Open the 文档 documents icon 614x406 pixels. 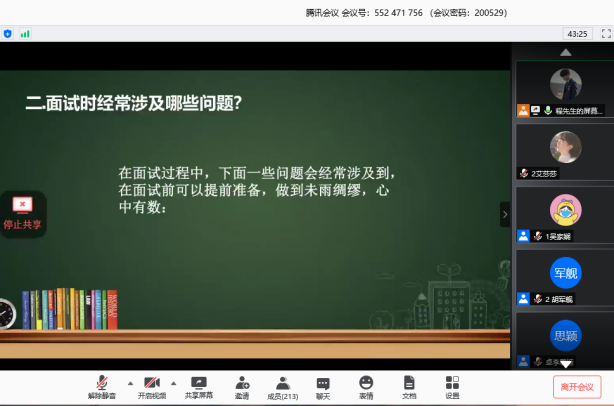point(409,383)
